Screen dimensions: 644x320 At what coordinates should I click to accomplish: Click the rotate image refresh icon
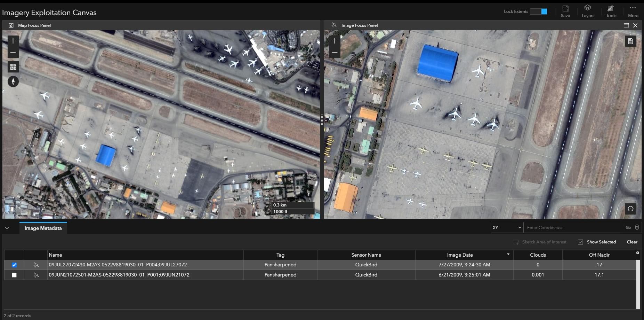[630, 209]
